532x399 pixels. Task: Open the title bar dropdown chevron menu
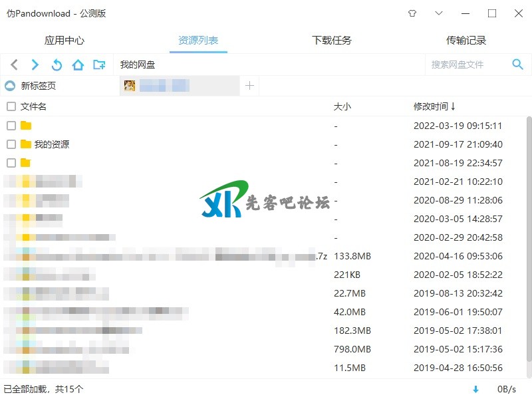click(438, 13)
